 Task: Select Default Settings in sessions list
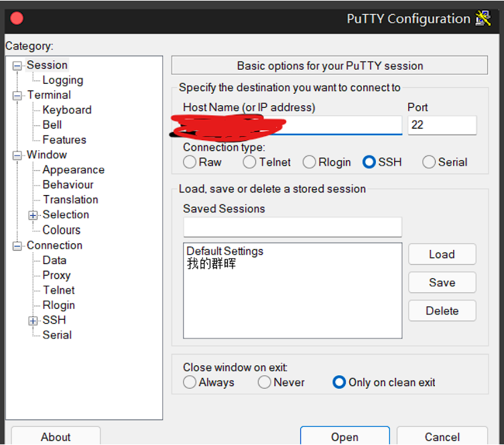click(x=225, y=251)
